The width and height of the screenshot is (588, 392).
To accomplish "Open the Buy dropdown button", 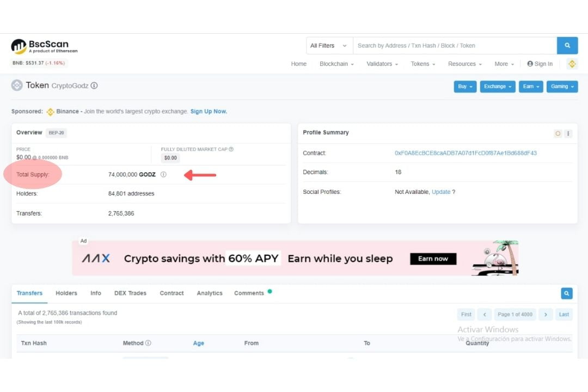I will tap(465, 87).
